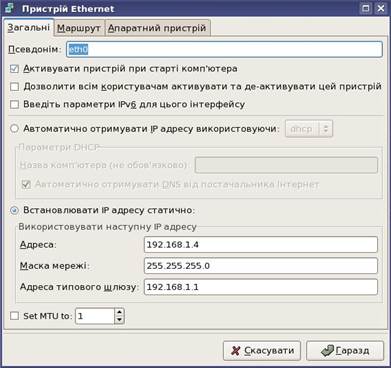Open the dhcp protocol dropdown
Image resolution: width=391 pixels, height=368 pixels.
309,129
